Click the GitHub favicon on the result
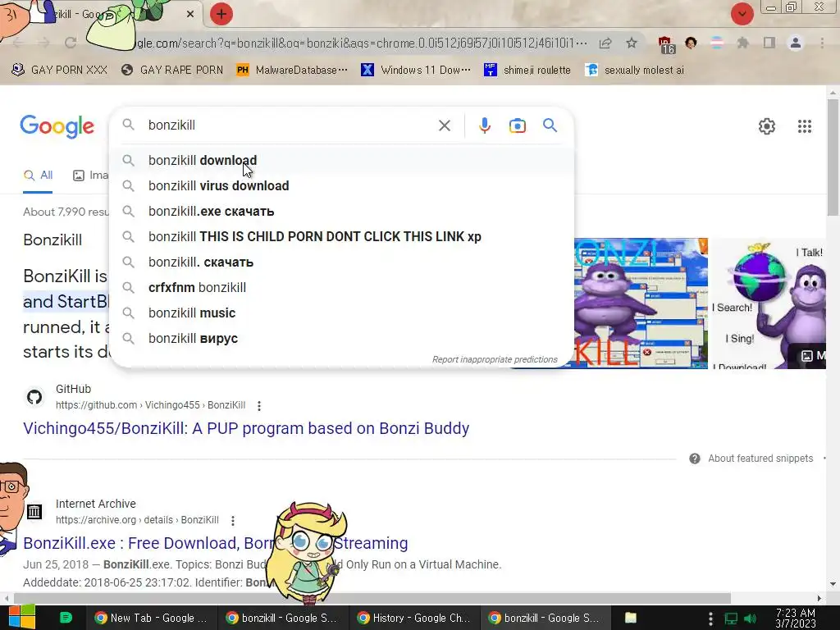The height and width of the screenshot is (630, 840). (34, 397)
